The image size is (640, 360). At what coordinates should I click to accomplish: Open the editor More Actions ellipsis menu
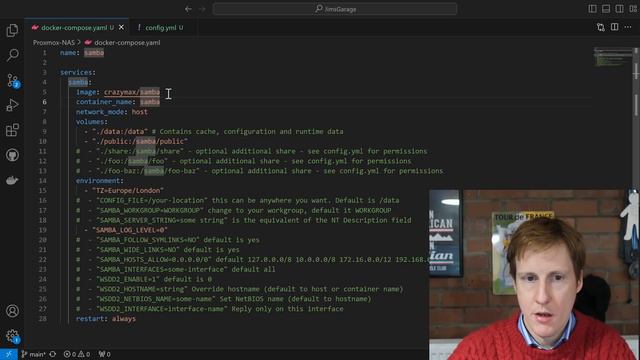(x=628, y=27)
